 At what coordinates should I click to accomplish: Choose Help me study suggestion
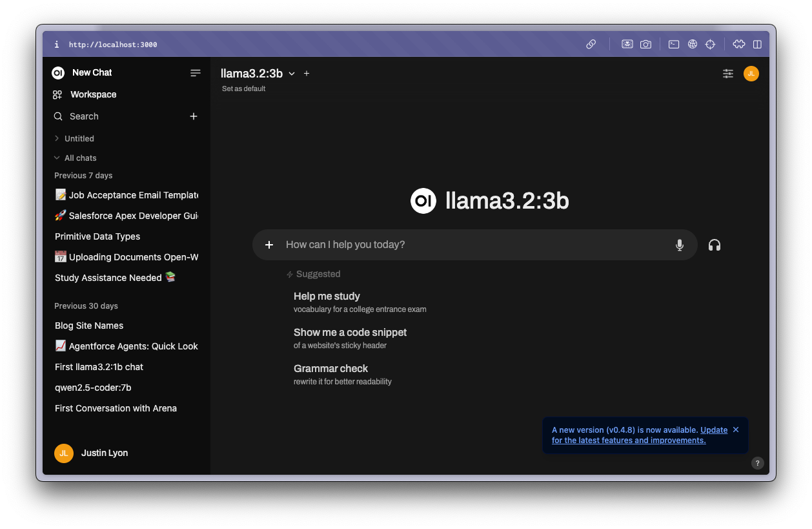(360, 302)
